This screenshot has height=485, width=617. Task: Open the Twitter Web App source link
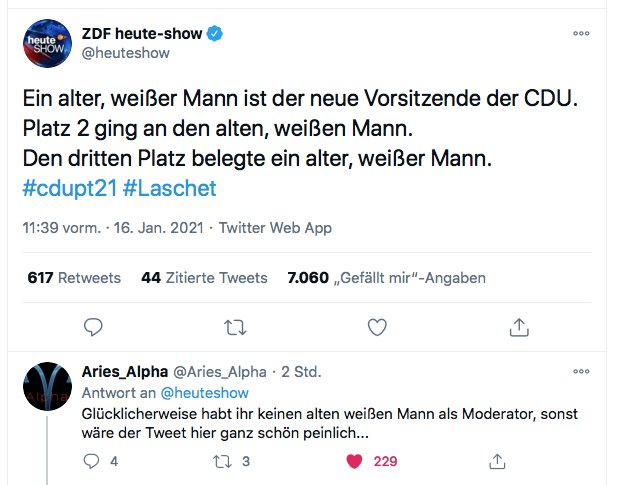pos(275,228)
